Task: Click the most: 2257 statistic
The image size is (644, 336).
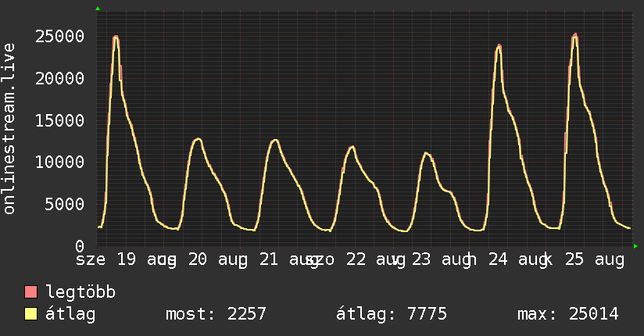Action: (216, 314)
